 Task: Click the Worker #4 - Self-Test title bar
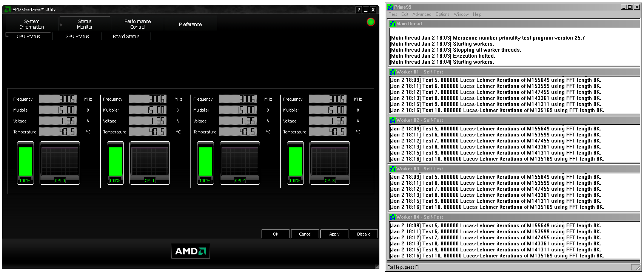point(514,217)
